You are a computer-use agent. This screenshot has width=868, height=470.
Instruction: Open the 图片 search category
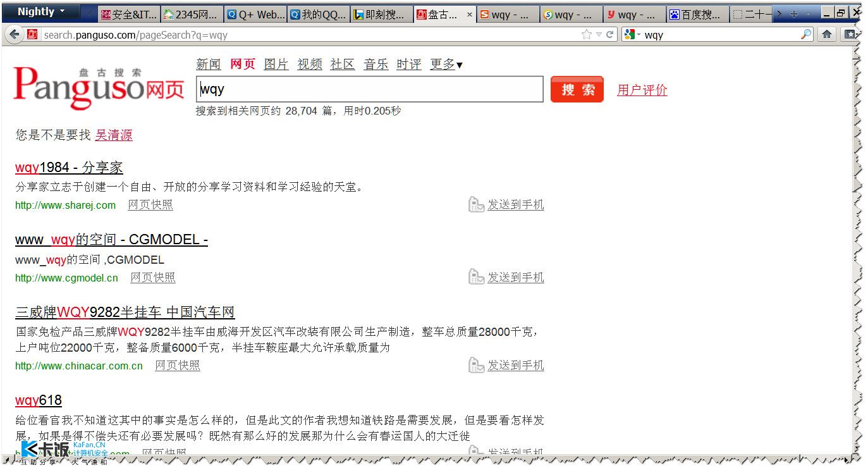(x=276, y=65)
